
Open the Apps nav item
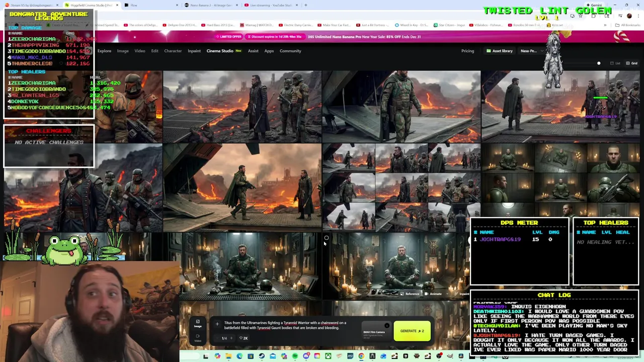[269, 51]
